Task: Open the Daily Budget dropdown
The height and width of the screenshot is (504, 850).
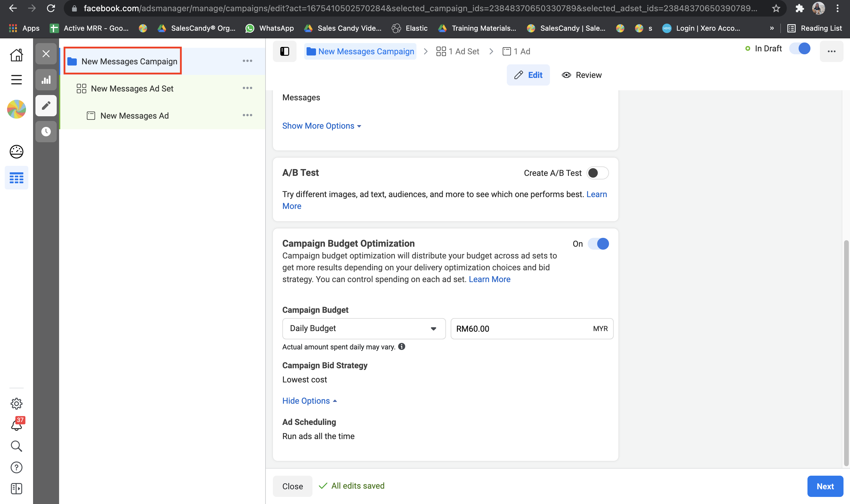Action: [x=364, y=328]
